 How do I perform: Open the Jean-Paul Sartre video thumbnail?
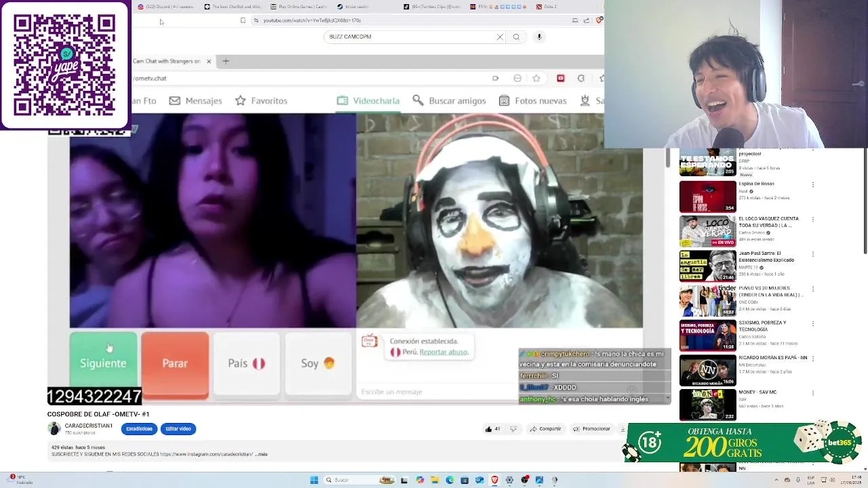[x=707, y=266]
